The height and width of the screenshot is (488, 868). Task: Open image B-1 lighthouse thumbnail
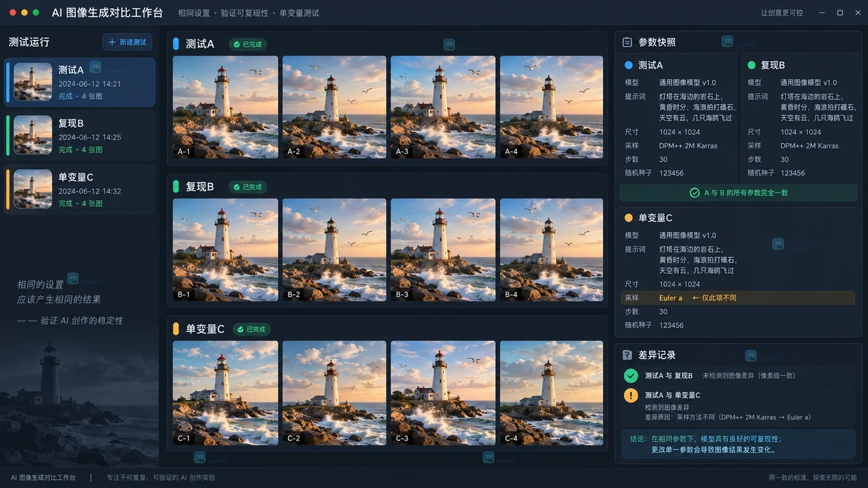click(x=225, y=250)
